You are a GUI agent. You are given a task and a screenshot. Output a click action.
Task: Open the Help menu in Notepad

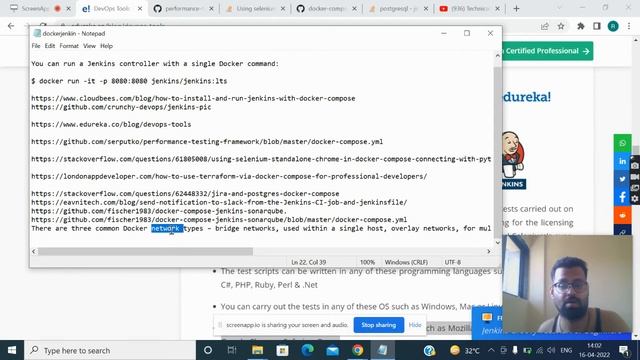107,46
